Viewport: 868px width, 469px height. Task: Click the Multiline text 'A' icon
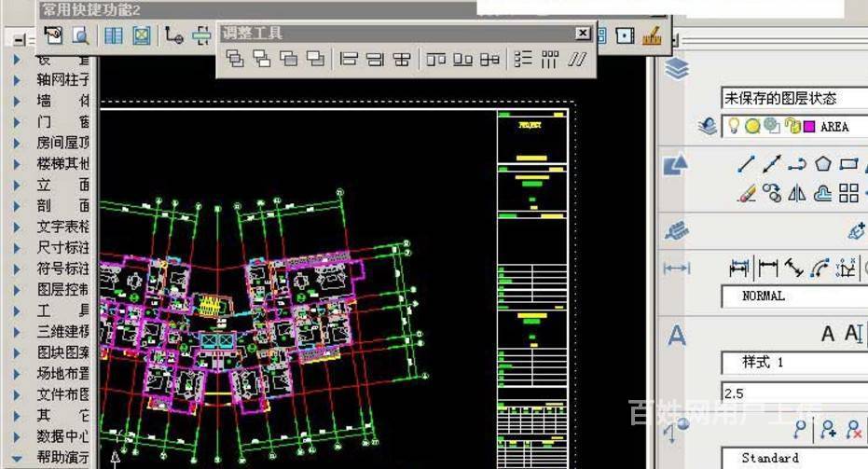click(827, 334)
